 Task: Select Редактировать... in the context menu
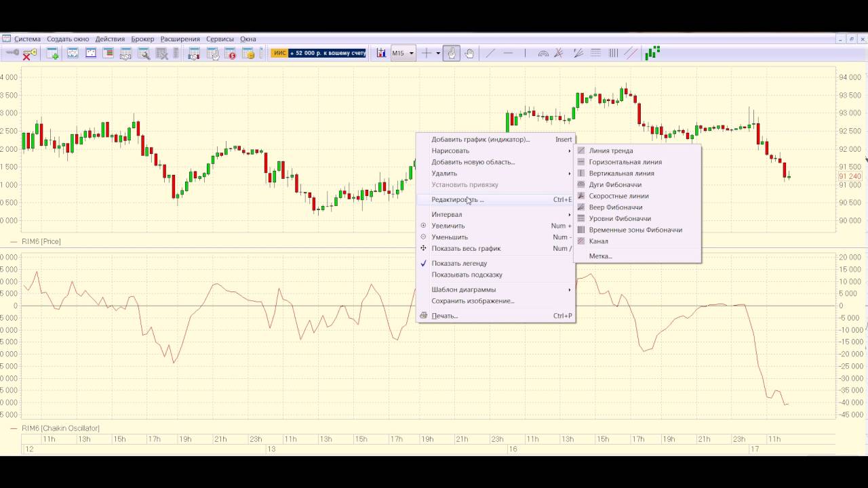tap(496, 199)
